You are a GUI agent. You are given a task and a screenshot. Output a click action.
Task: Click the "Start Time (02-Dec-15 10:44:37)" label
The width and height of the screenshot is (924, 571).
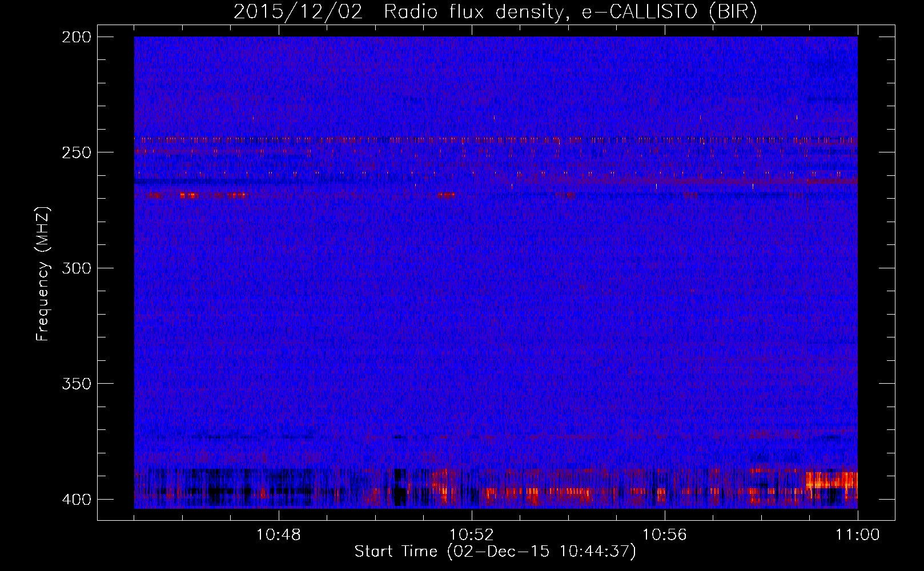495,552
